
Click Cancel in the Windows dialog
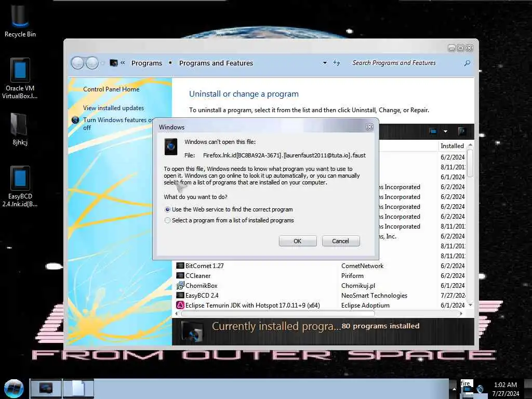(341, 241)
